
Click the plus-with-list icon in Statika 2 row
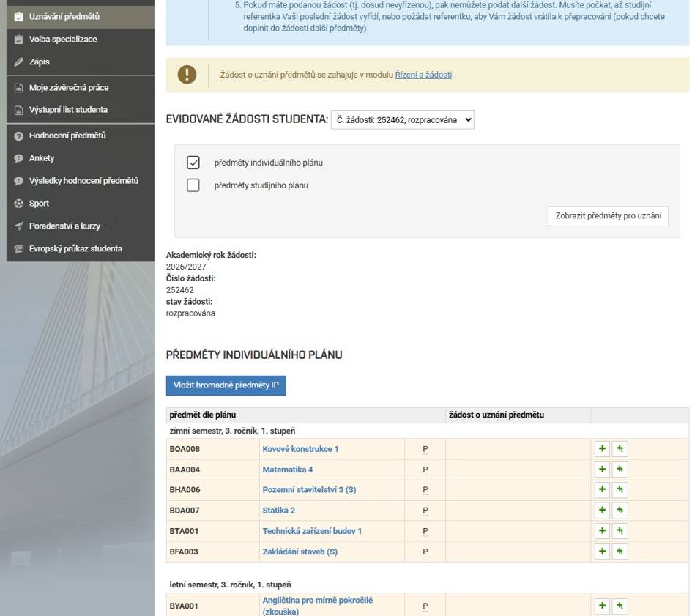[x=620, y=510]
